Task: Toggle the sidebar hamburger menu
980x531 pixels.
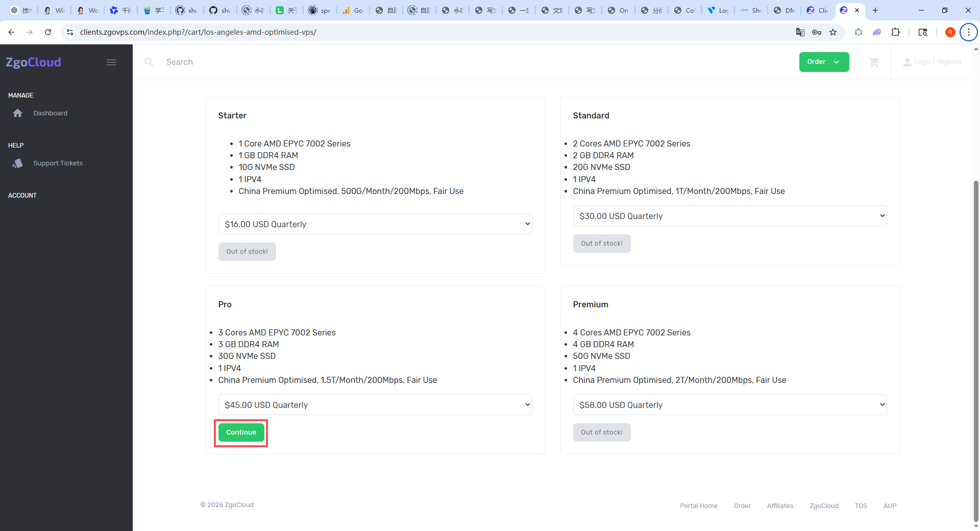Action: pyautogui.click(x=111, y=62)
